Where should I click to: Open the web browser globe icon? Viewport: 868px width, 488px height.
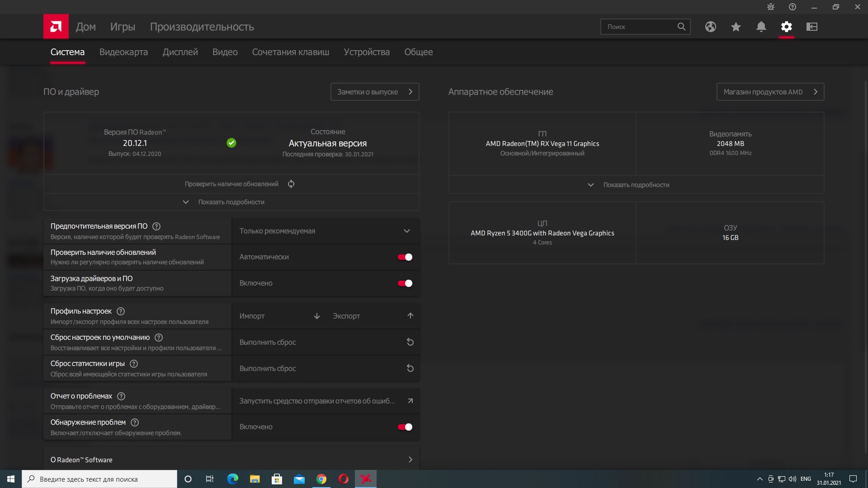pyautogui.click(x=710, y=27)
